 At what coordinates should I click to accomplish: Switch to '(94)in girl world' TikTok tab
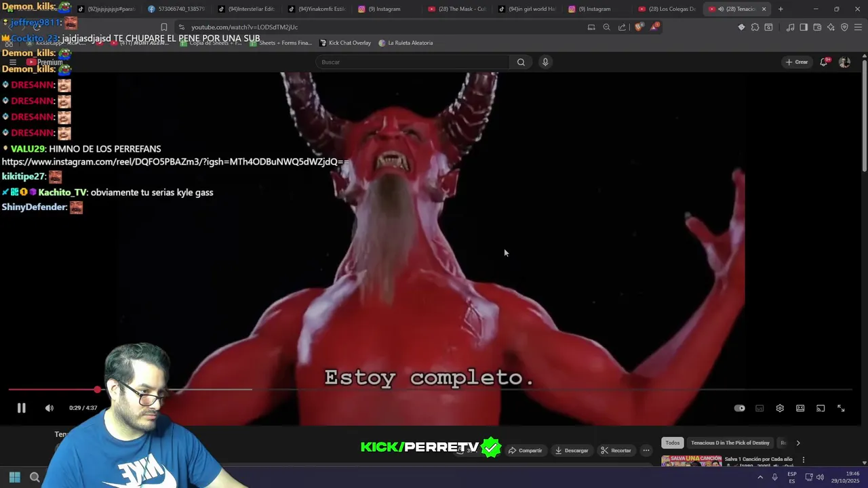click(527, 9)
